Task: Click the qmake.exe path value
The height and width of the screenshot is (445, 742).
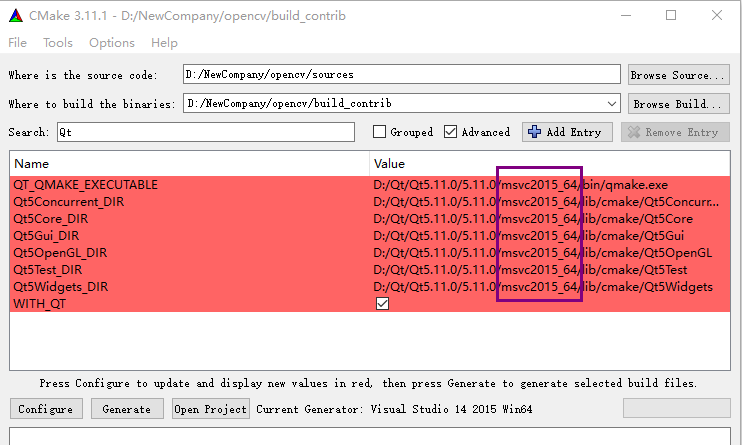Action: (x=521, y=185)
